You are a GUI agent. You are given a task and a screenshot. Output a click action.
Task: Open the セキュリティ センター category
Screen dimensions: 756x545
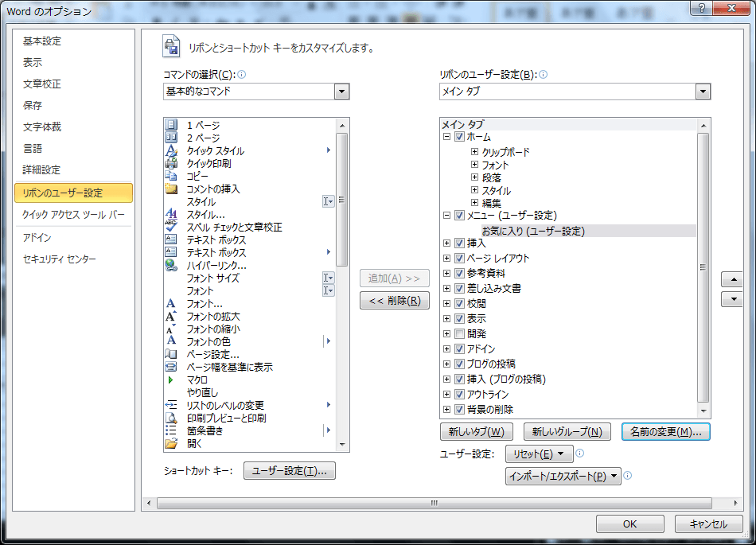tap(60, 259)
